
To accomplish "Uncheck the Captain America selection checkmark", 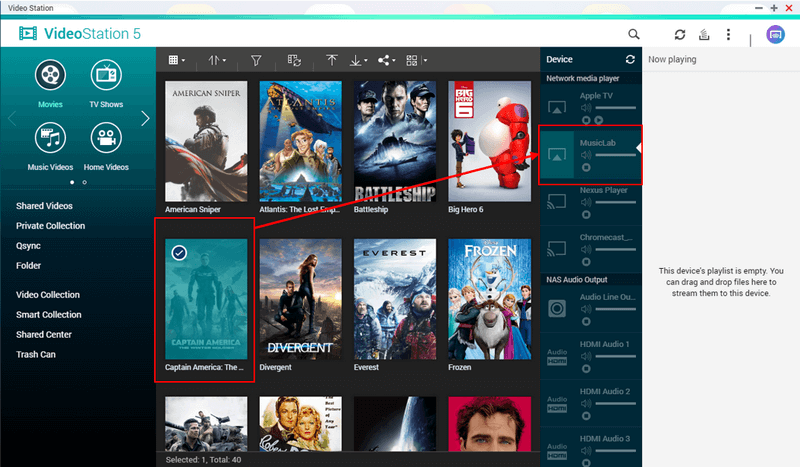I will (179, 253).
